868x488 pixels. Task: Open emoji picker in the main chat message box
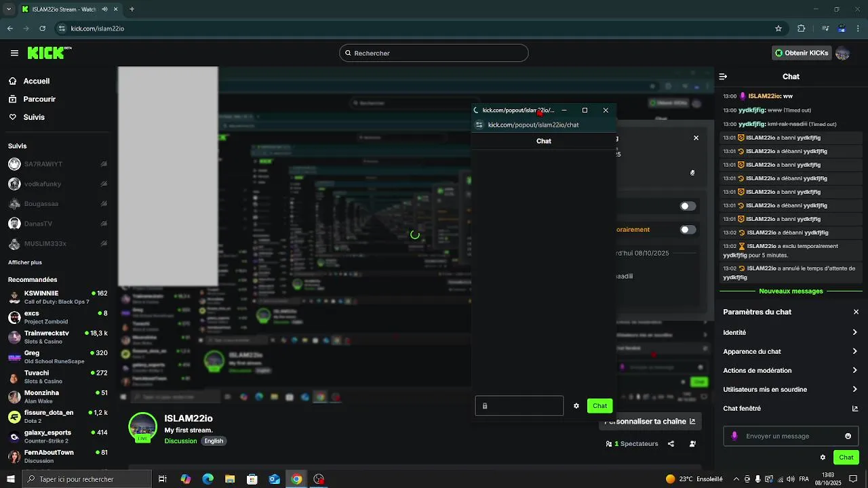(x=848, y=436)
